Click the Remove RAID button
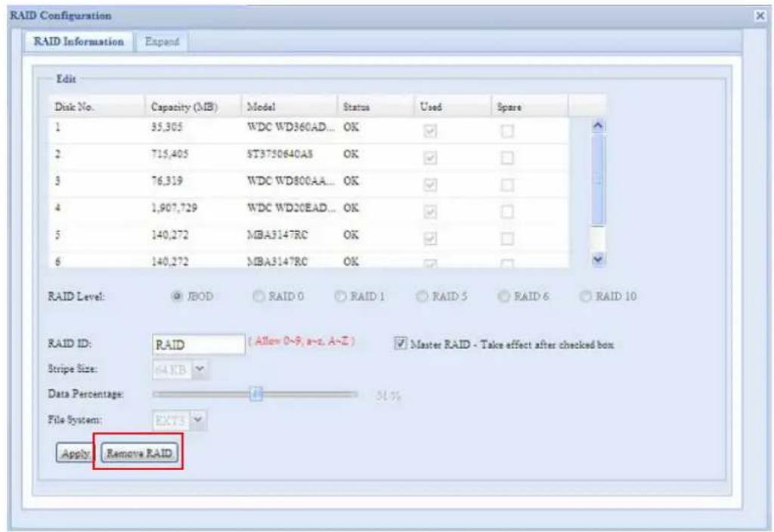The image size is (774, 532). pos(139,453)
